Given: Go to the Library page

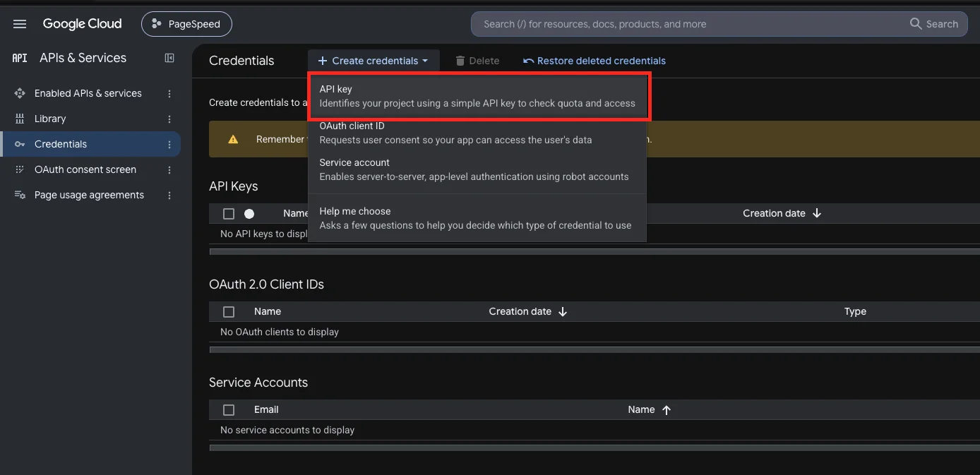Looking at the screenshot, I should (50, 119).
